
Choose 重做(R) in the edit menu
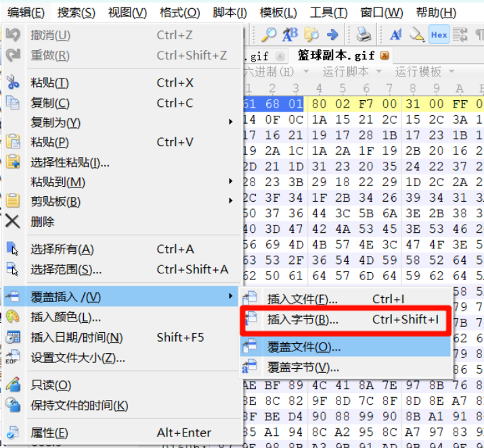coord(122,55)
